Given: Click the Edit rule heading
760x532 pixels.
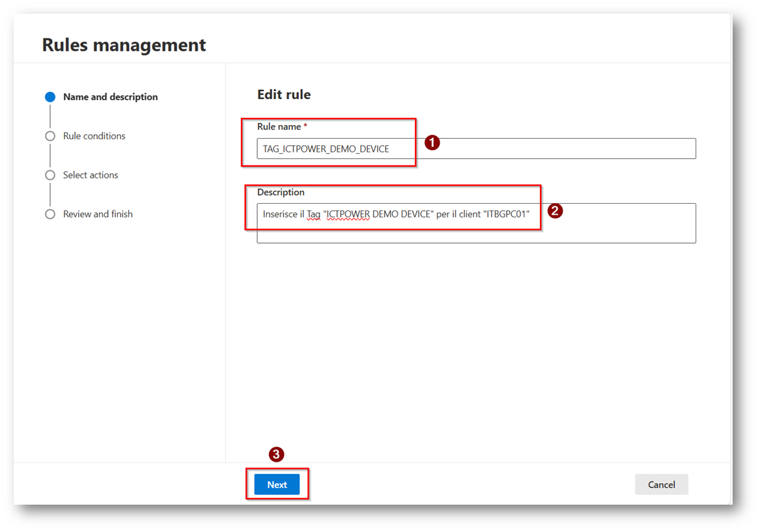Looking at the screenshot, I should pyautogui.click(x=284, y=94).
